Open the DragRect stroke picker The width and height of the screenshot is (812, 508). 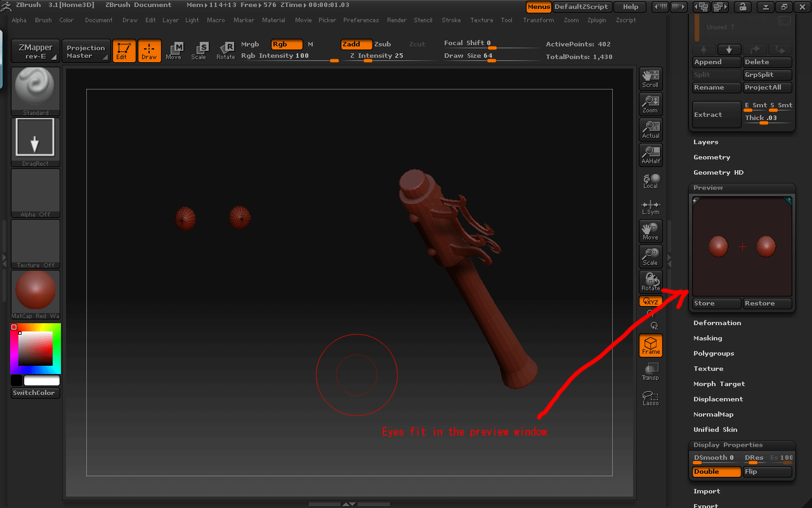pyautogui.click(x=36, y=142)
